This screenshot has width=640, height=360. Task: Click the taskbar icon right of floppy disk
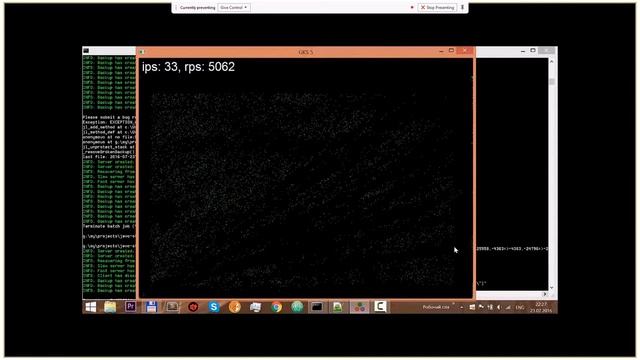tap(172, 307)
